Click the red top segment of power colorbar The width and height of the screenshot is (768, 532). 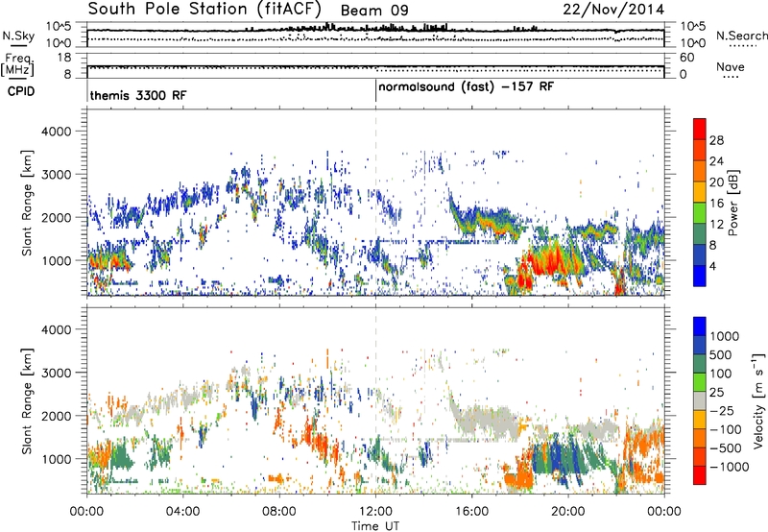point(700,129)
